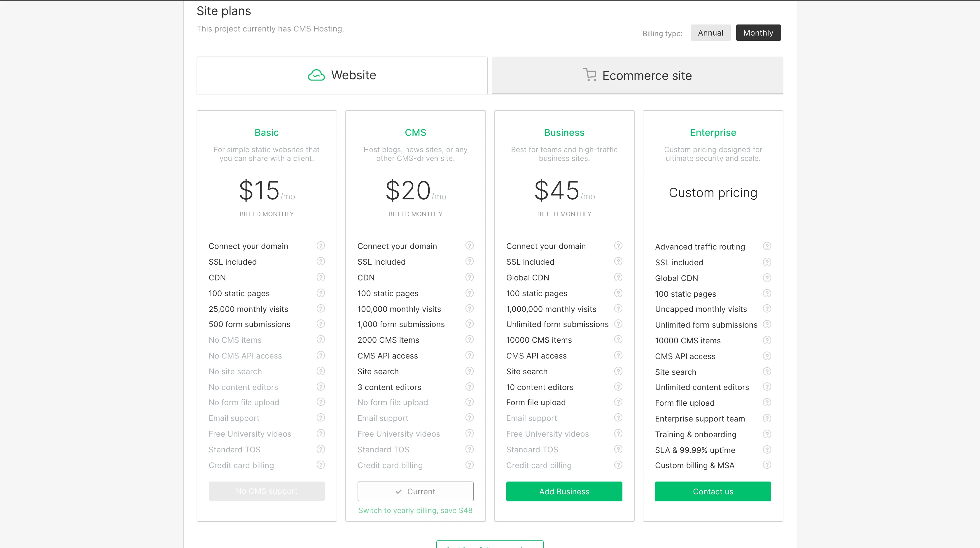Switch billing type to Annual
Image resolution: width=980 pixels, height=548 pixels.
(710, 33)
